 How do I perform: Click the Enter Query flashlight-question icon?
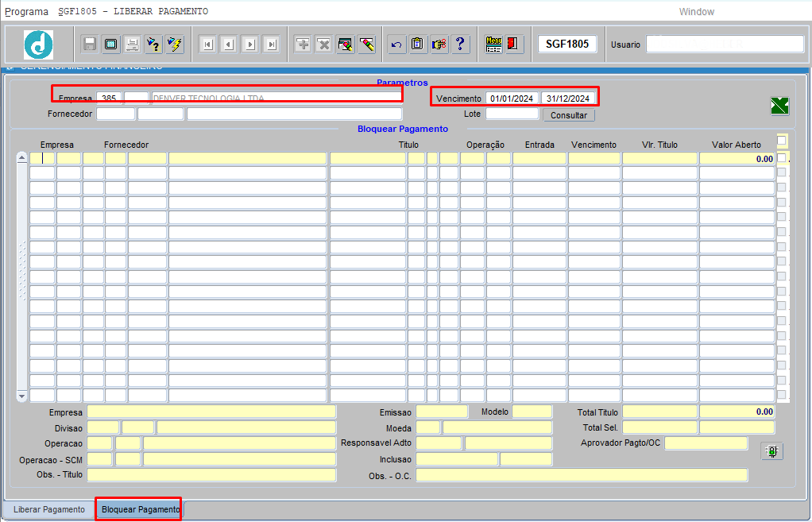[153, 44]
